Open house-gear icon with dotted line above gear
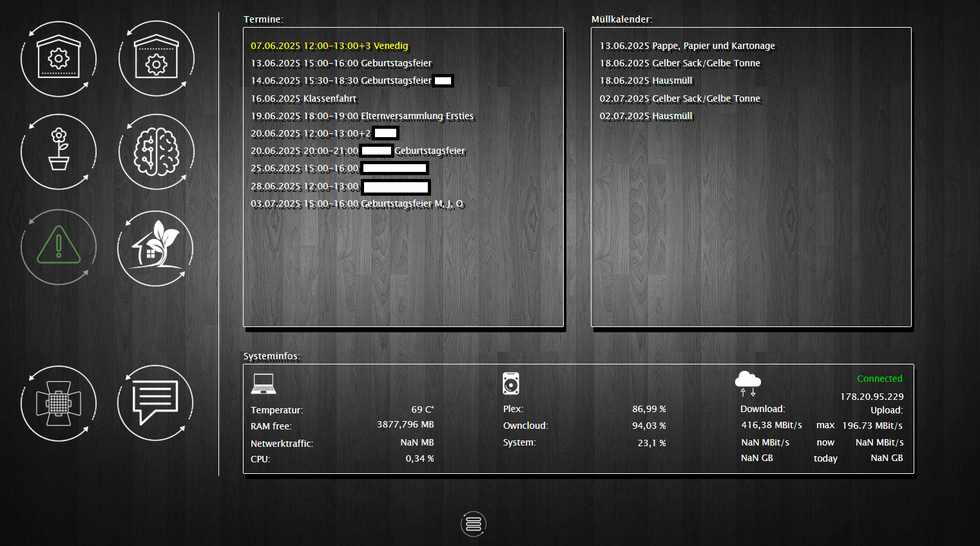The width and height of the screenshot is (980, 546). pyautogui.click(x=156, y=59)
